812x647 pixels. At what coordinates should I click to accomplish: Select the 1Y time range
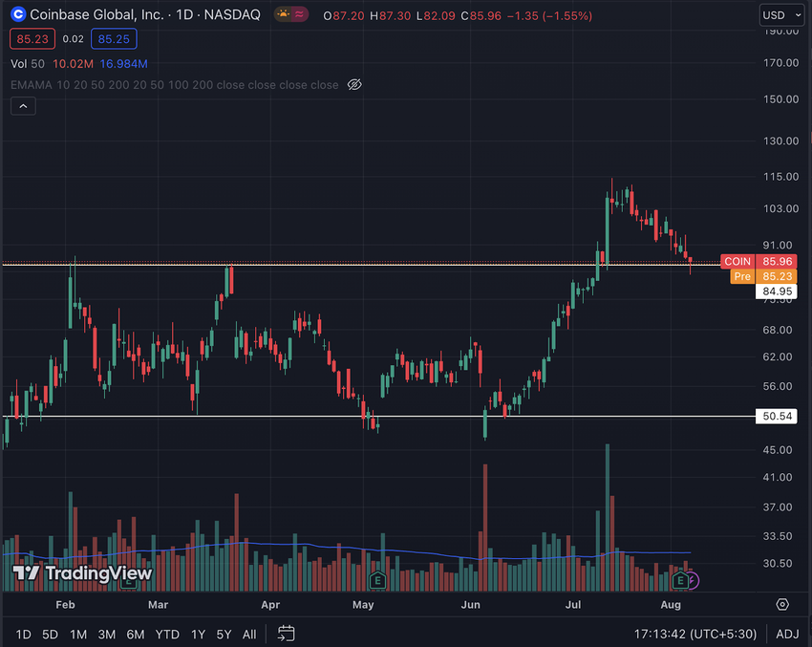click(x=199, y=634)
